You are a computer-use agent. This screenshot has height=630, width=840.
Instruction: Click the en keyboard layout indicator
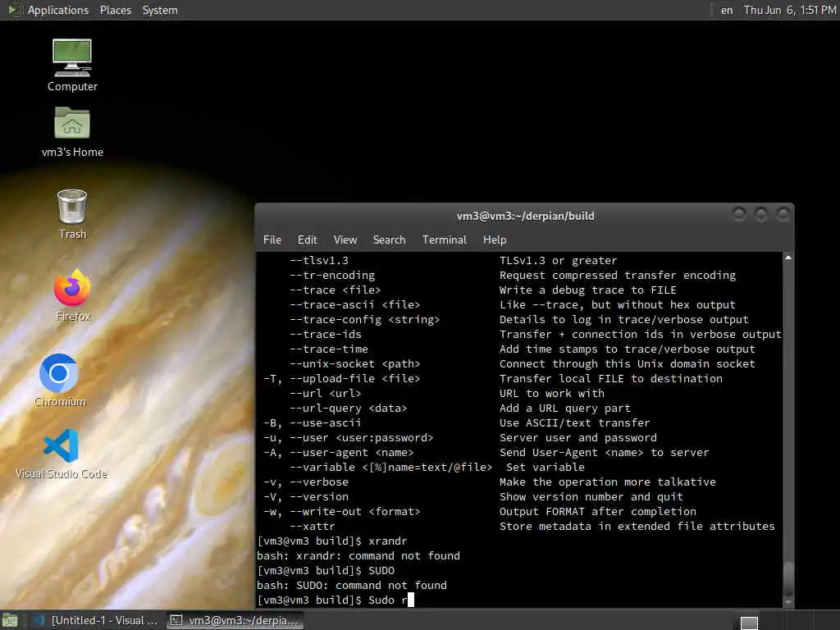(x=727, y=10)
